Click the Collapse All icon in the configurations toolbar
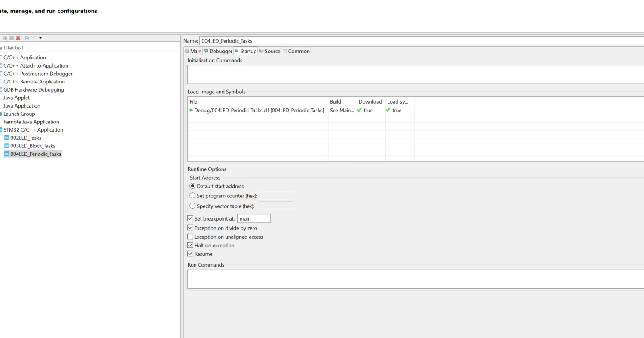The image size is (644, 338). tap(27, 38)
